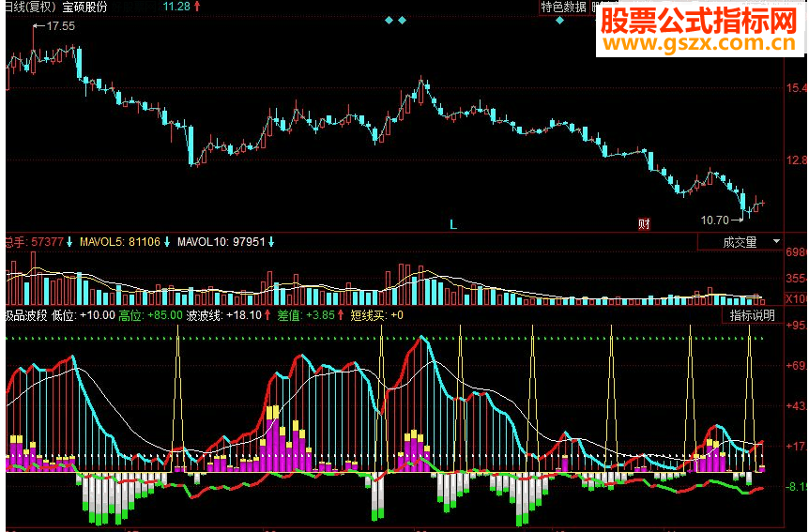809x532 pixels.
Task: Click the stock name 宝硕股份
Action: pyautogui.click(x=84, y=7)
